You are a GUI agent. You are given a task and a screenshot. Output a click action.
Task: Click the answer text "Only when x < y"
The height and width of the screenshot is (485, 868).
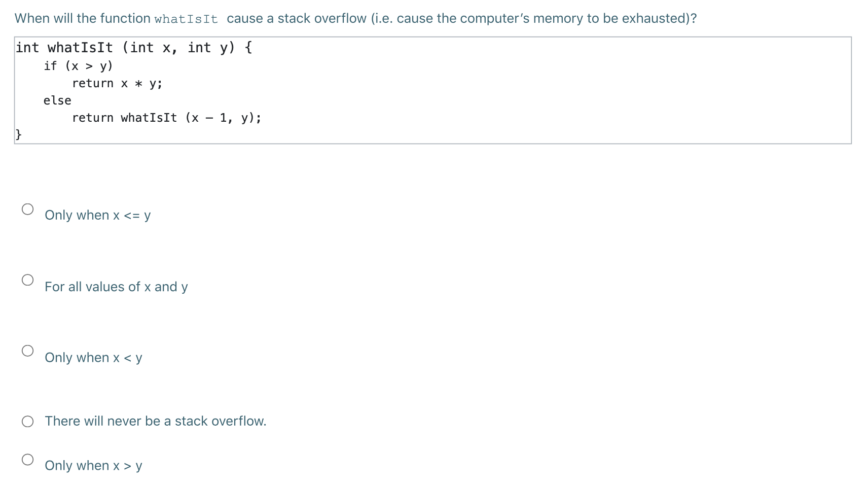tap(93, 358)
